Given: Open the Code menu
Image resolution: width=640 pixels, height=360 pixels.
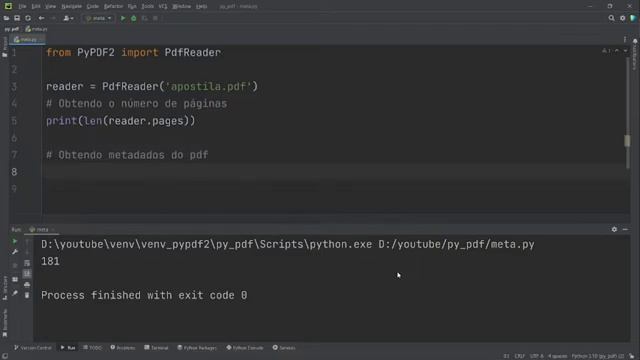Looking at the screenshot, I should 93,7.
